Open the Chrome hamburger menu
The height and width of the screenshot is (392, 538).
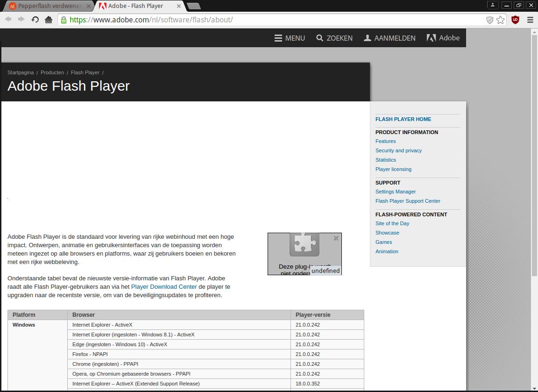coord(530,20)
